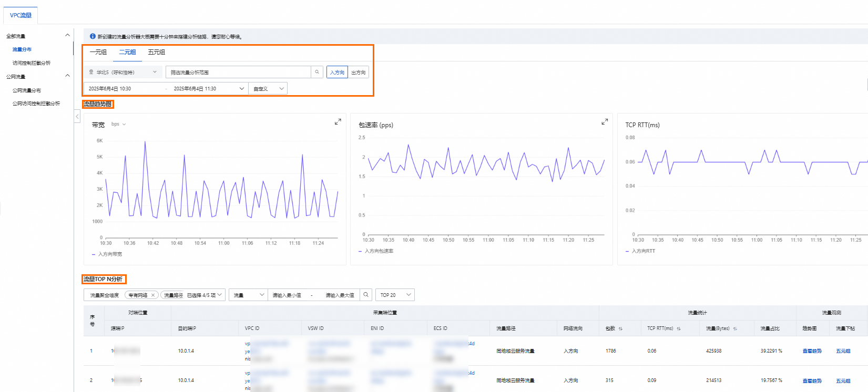Collapse the left sidebar with arrow handle
Image resolution: width=868 pixels, height=392 pixels.
(x=77, y=117)
